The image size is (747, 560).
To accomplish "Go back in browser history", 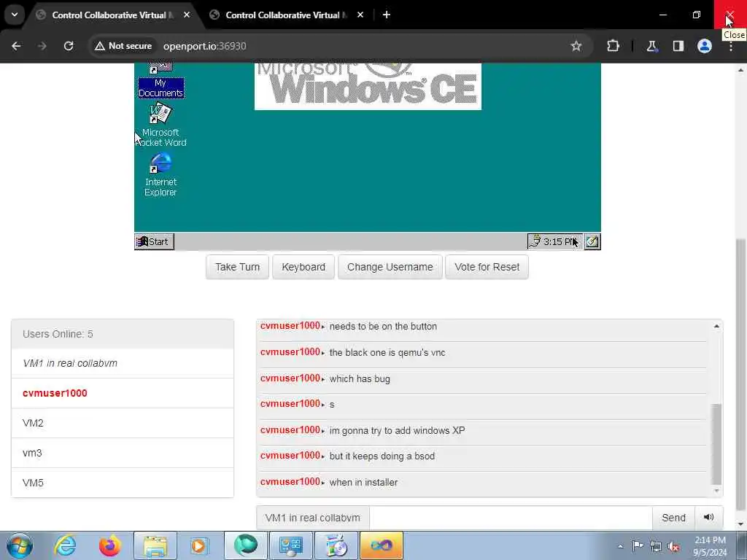I will (16, 46).
